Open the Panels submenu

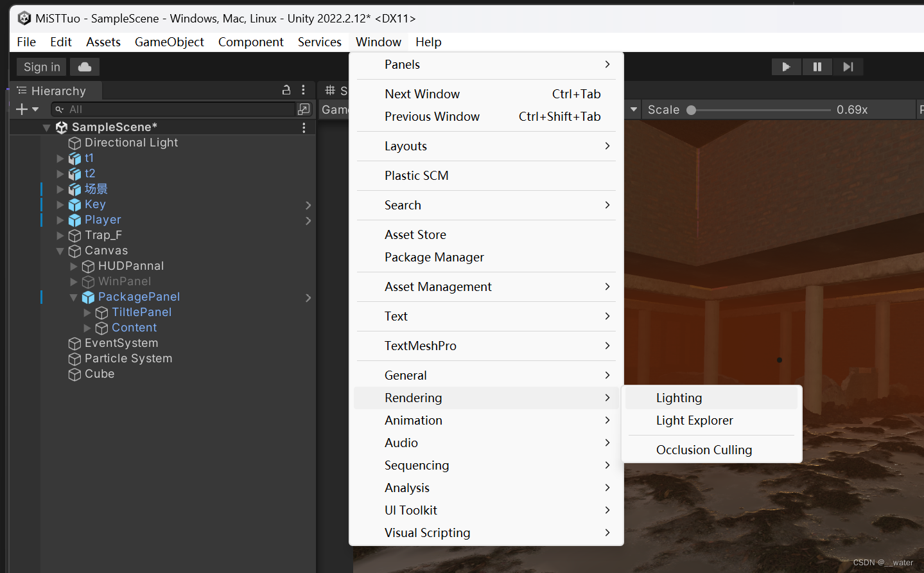click(x=486, y=64)
